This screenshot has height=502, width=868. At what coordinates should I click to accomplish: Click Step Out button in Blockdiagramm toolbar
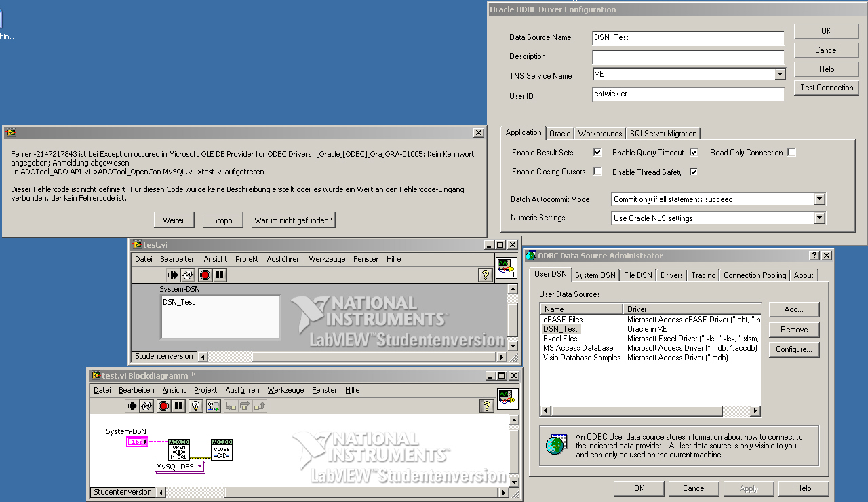(x=260, y=406)
